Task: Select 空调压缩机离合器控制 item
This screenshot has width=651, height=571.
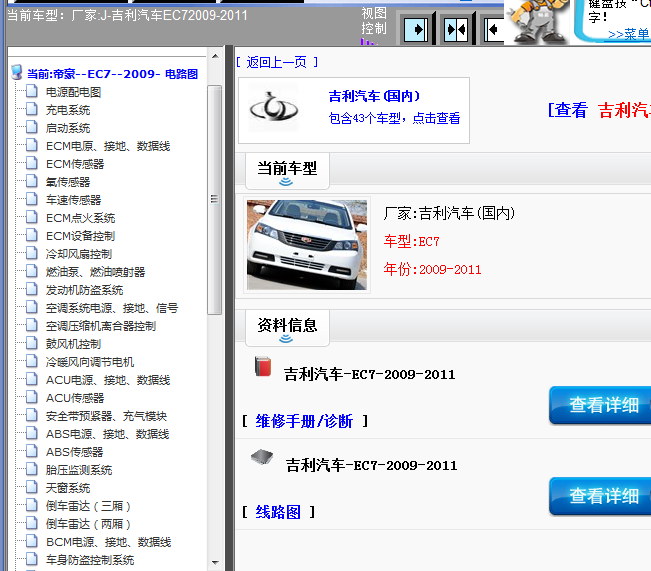Action: pyautogui.click(x=101, y=326)
